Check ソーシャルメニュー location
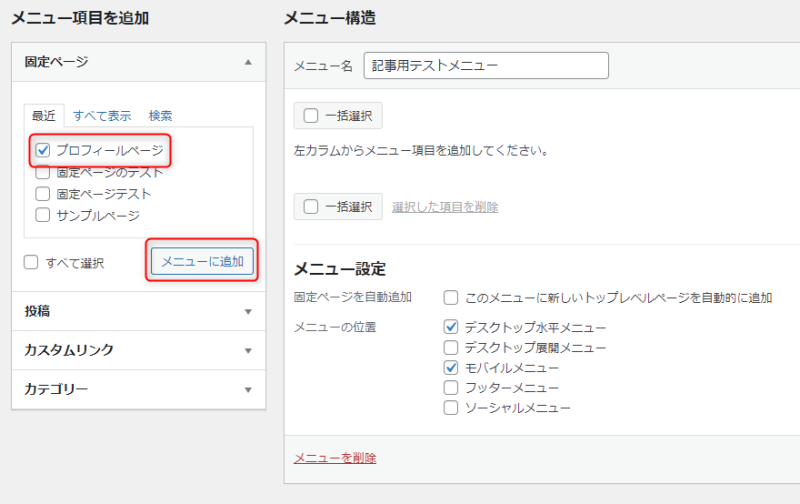 pos(451,408)
